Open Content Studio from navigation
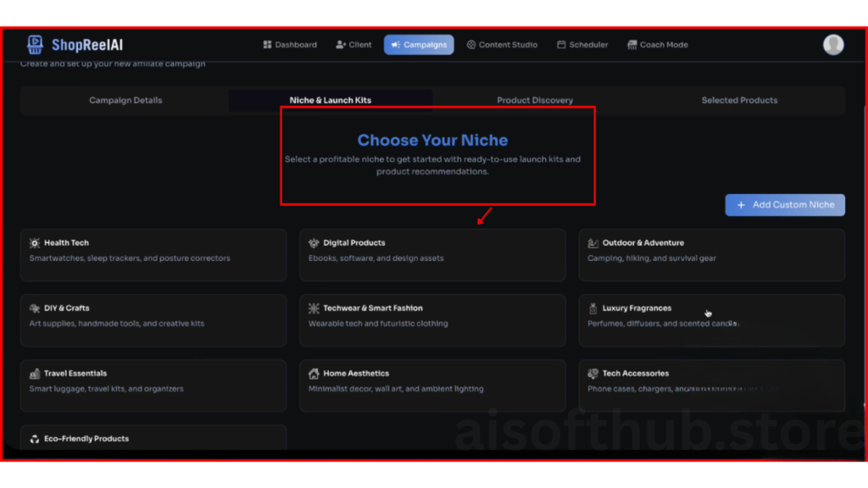The image size is (868, 488). [502, 45]
